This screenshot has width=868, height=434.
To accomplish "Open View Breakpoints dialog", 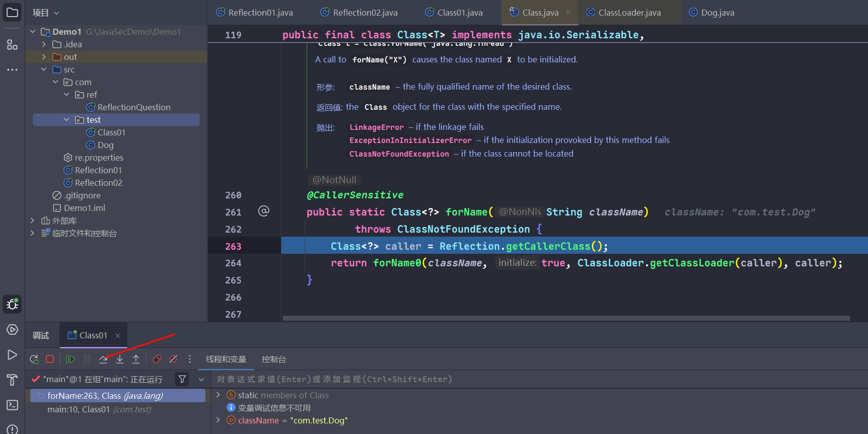I will click(157, 359).
